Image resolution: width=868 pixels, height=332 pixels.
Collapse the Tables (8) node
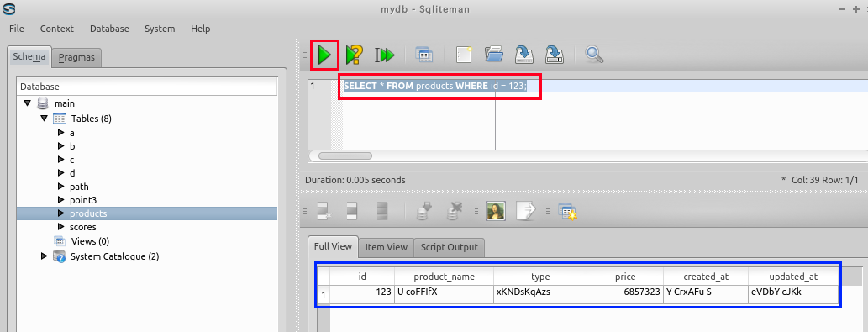pos(44,119)
